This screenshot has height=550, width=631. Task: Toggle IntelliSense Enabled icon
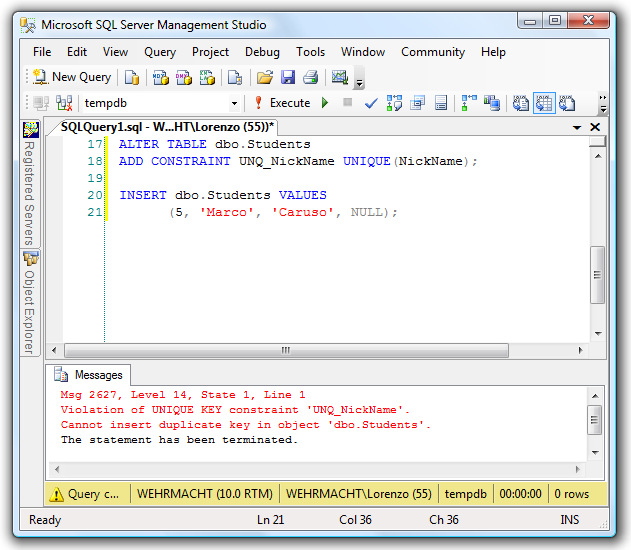click(x=441, y=103)
